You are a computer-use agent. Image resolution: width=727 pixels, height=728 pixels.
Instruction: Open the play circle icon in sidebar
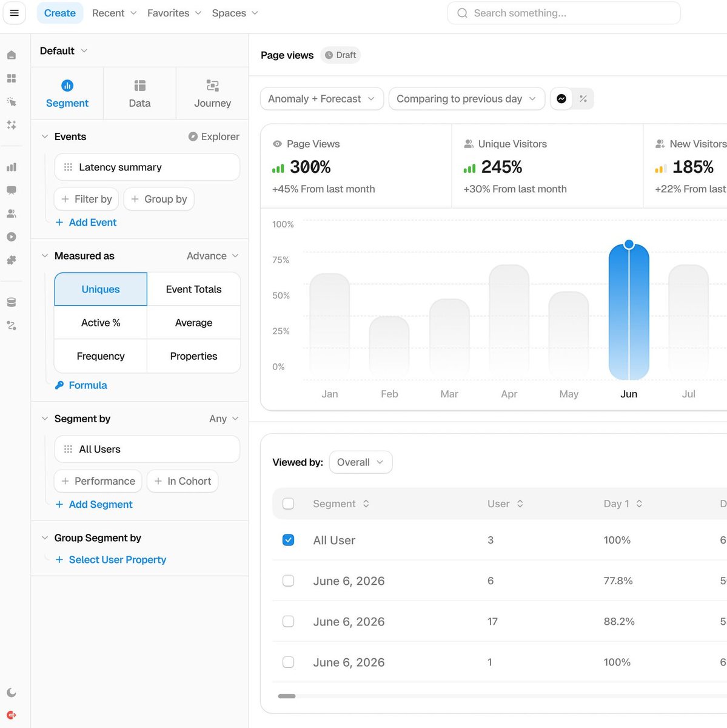coord(12,237)
